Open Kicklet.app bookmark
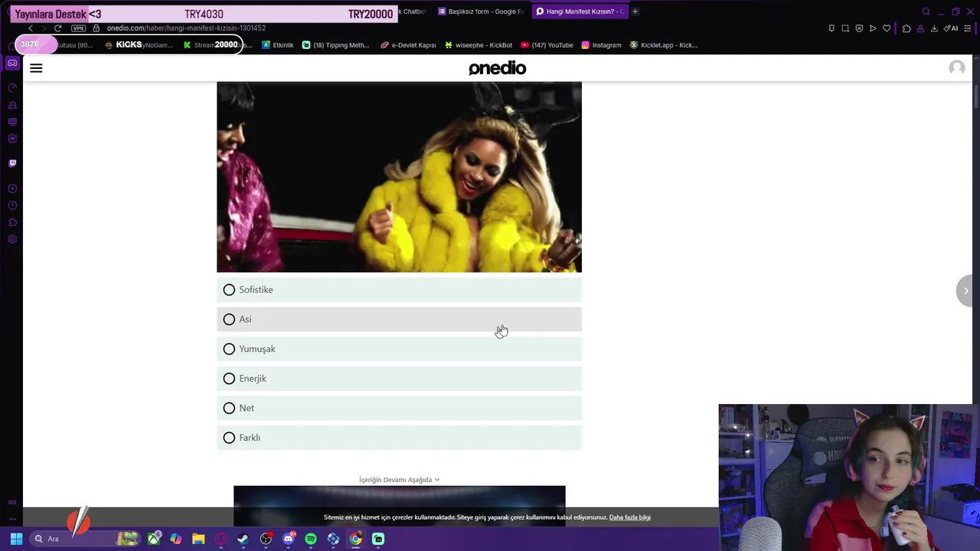 (x=663, y=45)
